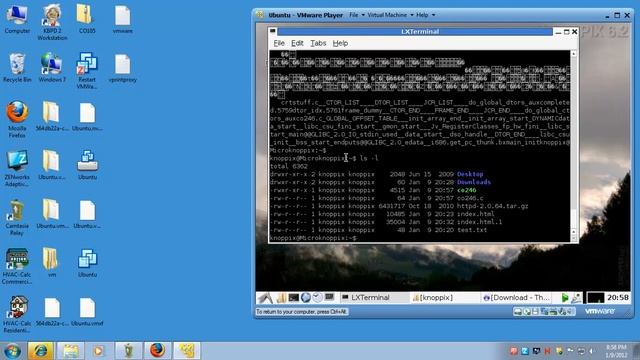Viewport: 640px width, 360px height.
Task: Open the file manager icon in Knoppix panel
Action: [x=281, y=298]
